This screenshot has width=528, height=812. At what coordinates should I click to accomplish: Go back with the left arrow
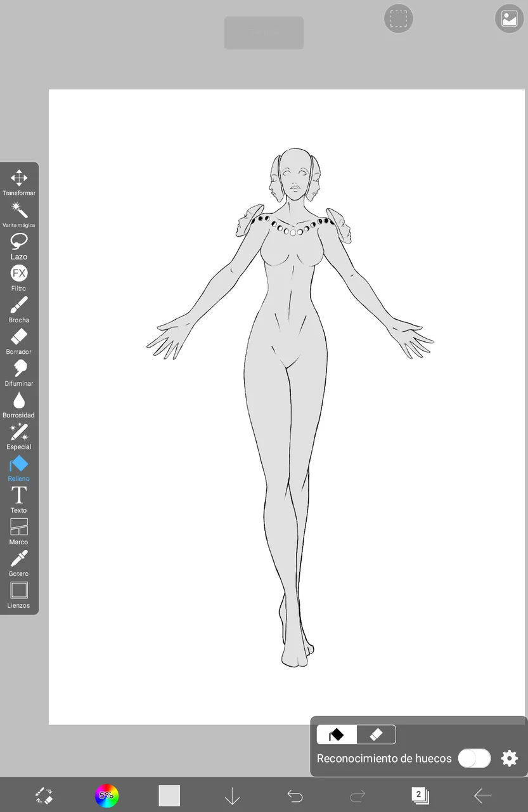(x=483, y=796)
